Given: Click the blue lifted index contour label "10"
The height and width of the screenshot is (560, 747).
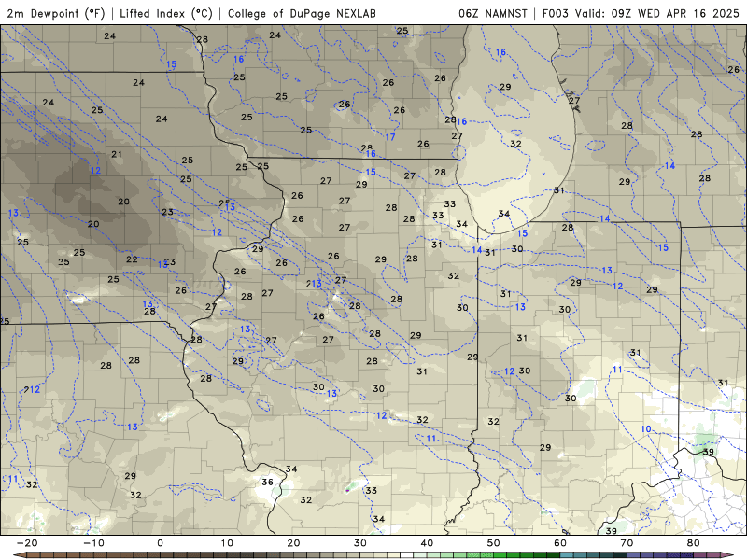Looking at the screenshot, I should tap(645, 429).
